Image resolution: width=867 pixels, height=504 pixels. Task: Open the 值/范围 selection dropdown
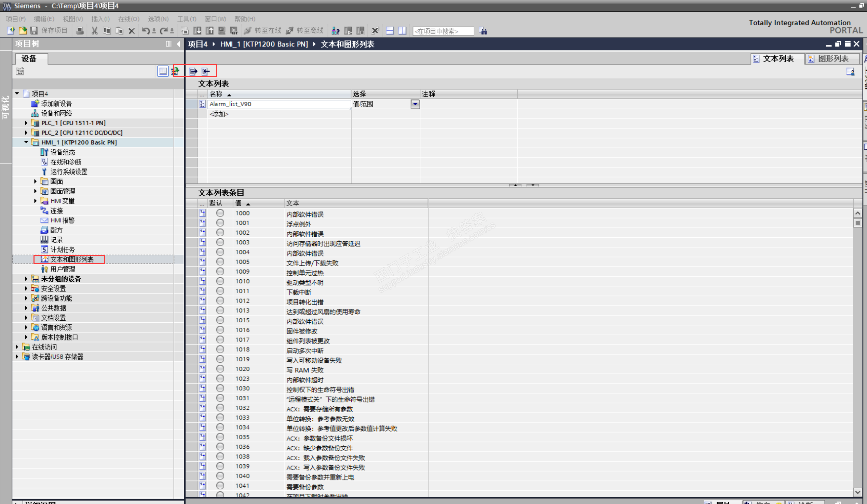[415, 104]
